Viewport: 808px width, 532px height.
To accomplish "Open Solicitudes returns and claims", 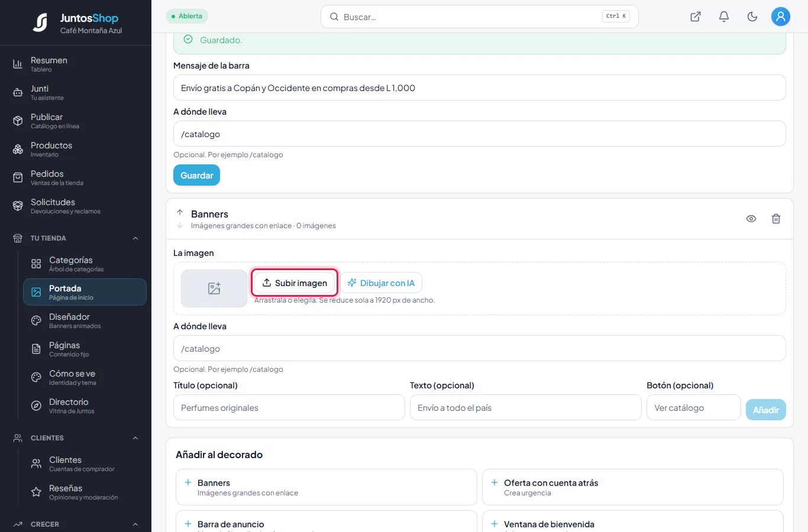I will [x=76, y=206].
